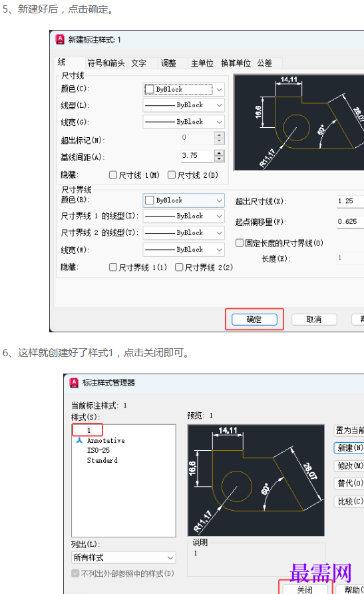Open 尺寸界线 2 的线型(T) dropdown
Image resolution: width=364 pixels, height=594 pixels.
coord(184,232)
